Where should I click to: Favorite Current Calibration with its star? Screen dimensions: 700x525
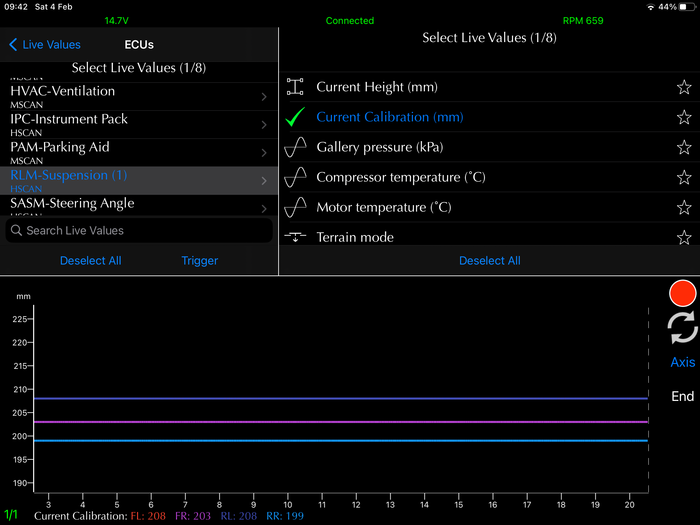[684, 117]
